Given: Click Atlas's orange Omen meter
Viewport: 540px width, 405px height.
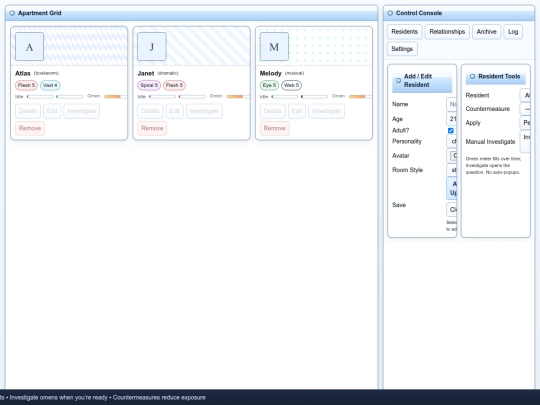Looking at the screenshot, I should click(x=115, y=97).
